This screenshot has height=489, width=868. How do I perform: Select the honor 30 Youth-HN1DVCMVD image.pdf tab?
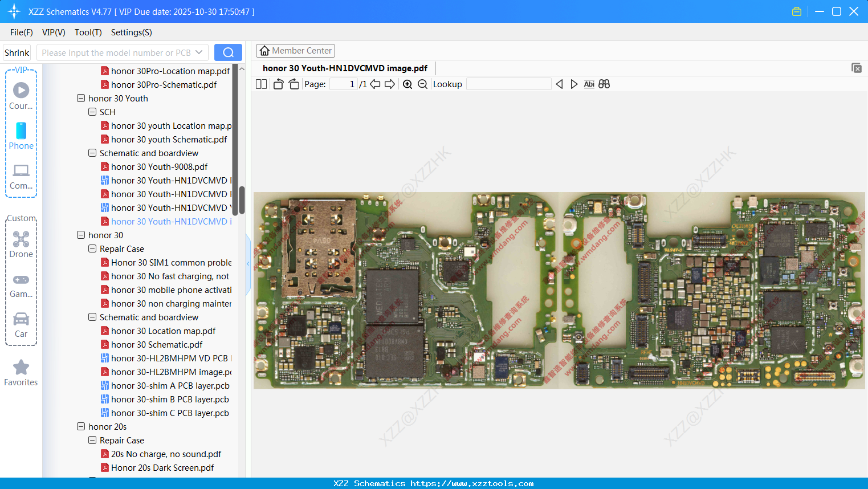(x=345, y=68)
